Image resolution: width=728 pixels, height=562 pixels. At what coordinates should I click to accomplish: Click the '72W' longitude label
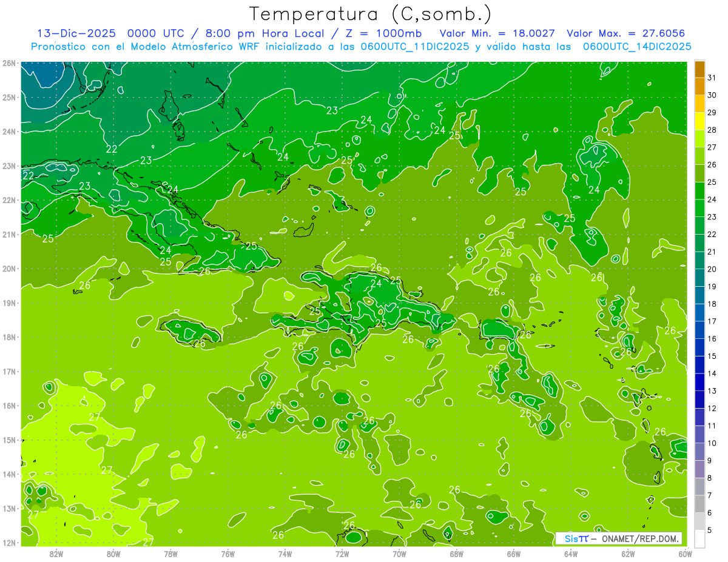pyautogui.click(x=342, y=554)
